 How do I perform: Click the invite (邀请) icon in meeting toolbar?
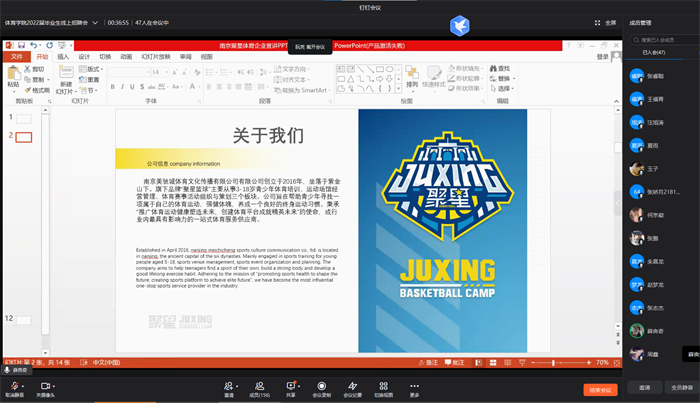(229, 386)
